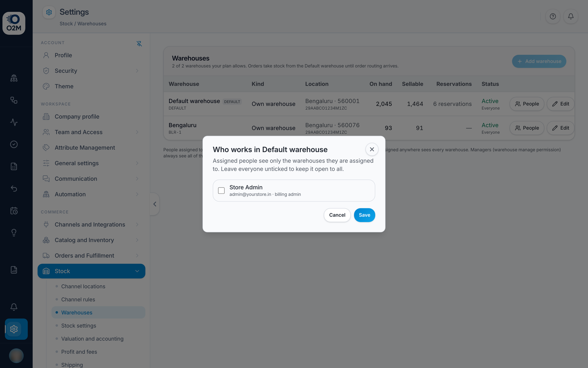Expand Catalog and Inventory

coord(91,240)
